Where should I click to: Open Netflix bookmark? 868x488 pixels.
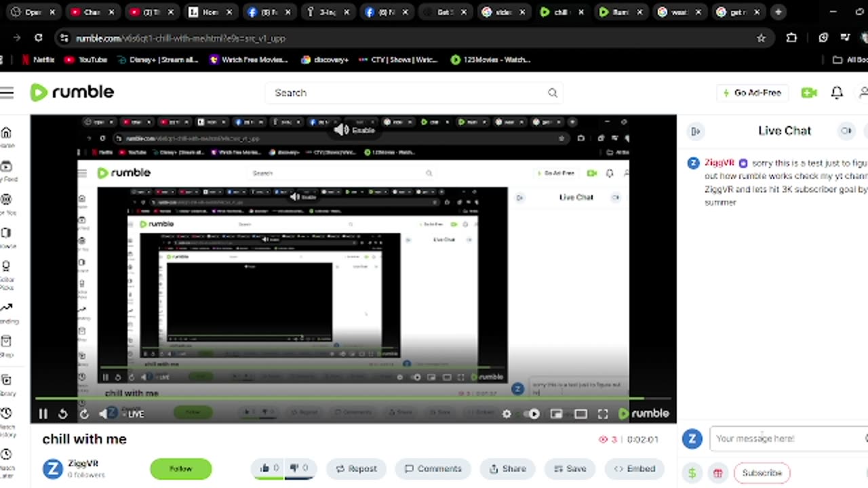point(38,60)
